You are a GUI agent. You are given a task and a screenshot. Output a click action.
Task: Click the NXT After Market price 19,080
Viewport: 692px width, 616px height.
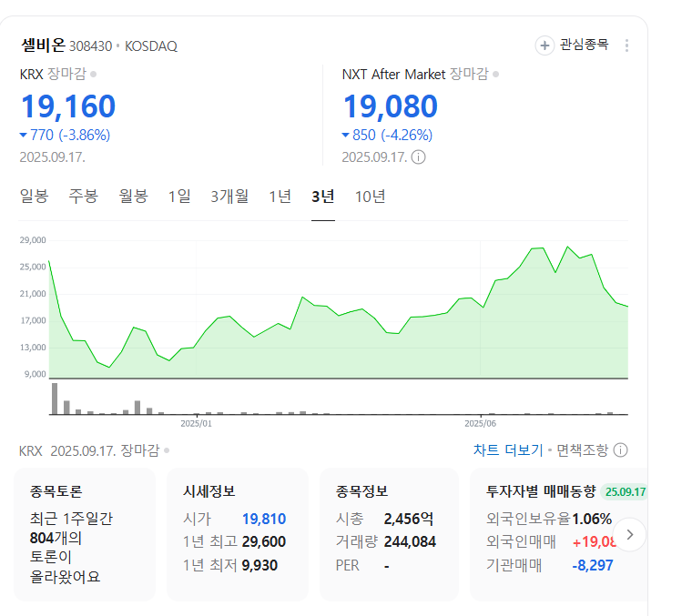(x=391, y=106)
